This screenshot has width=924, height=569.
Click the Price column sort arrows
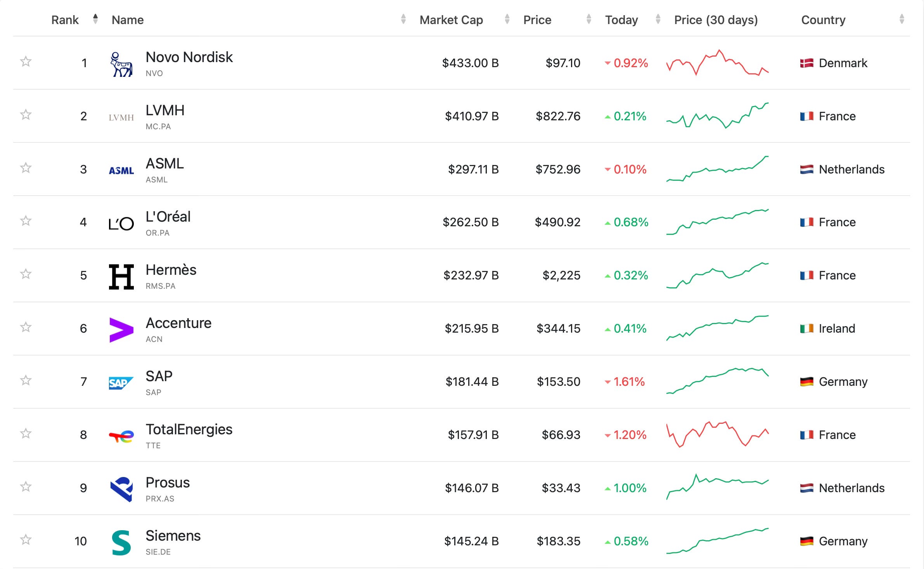click(x=589, y=19)
